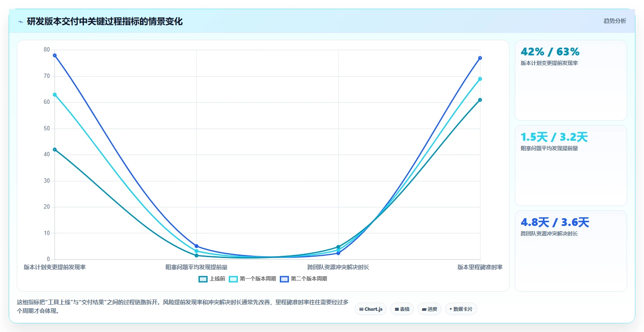Click the 上线前 point at 版本计划变更提前发现率 (42)
Viewport: 644px width, 332px height.
tap(54, 149)
